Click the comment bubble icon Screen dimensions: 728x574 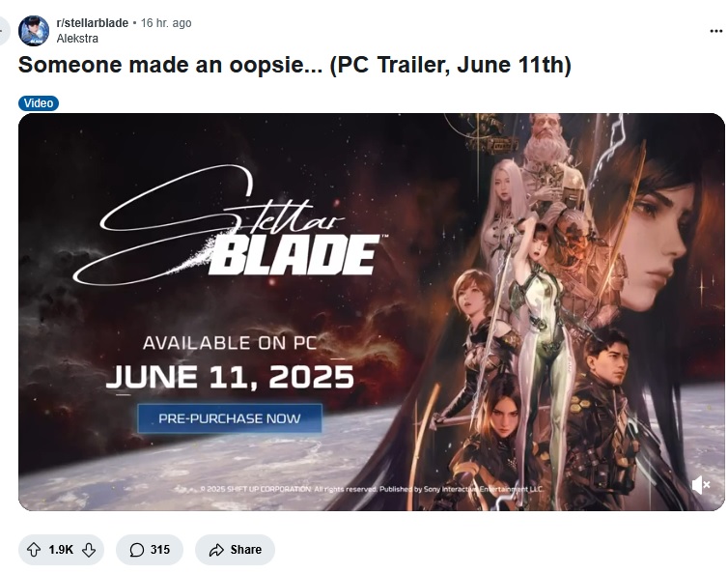tap(136, 550)
